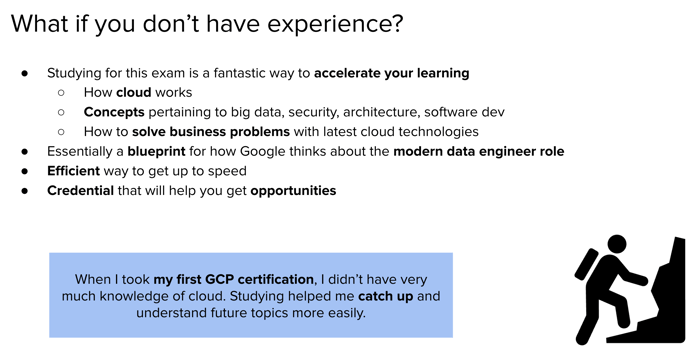Click the bullet before 'Efficient way'
Viewport: 700px width, 360px height.
click(x=25, y=171)
